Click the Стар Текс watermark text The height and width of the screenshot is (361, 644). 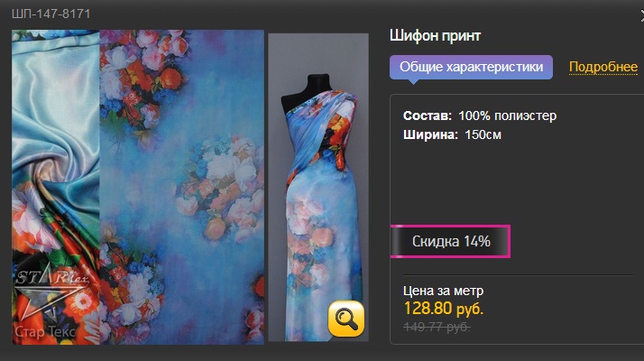[45, 331]
